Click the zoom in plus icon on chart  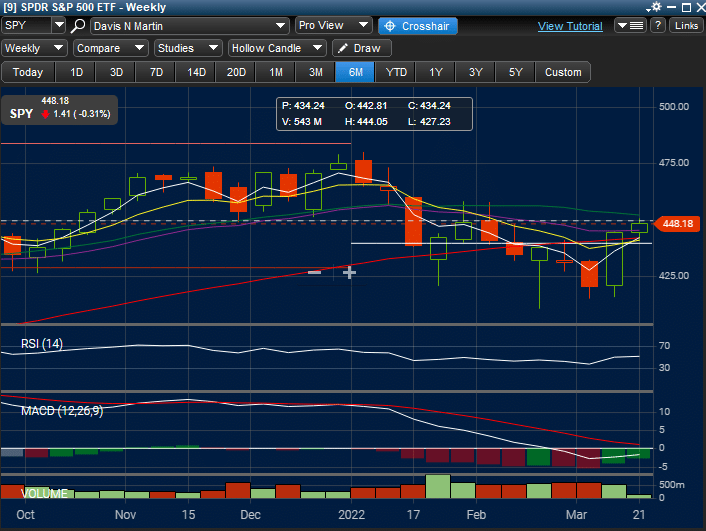click(349, 272)
